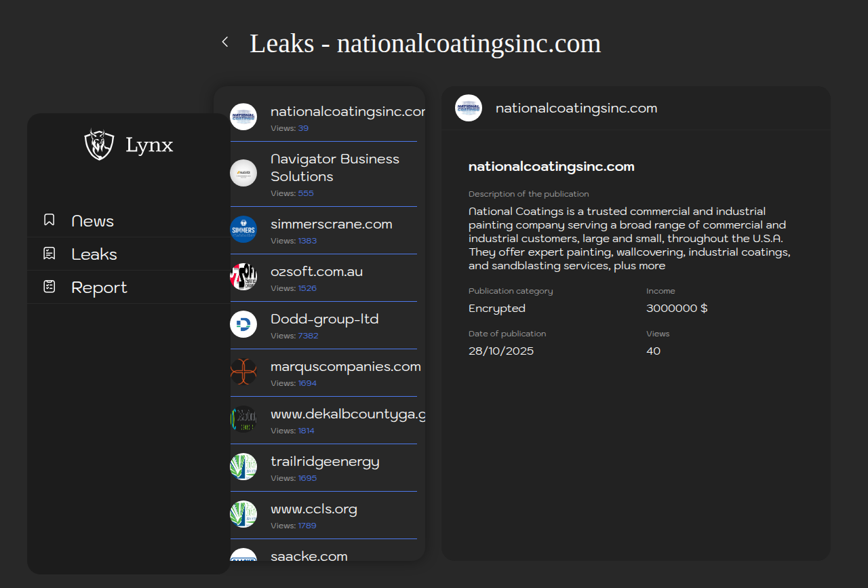Click the marquscompanies.com orange logo

click(x=243, y=372)
